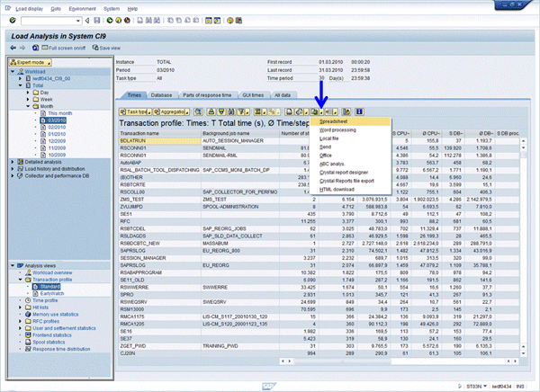This screenshot has height=392, width=540.
Task: Click the Sort descending icon in table toolbar
Action: 221,111
